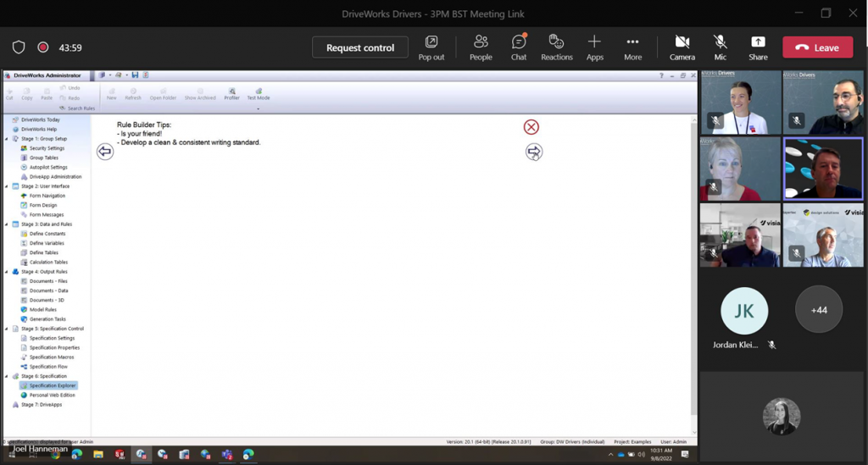Viewport: 868px width, 465px height.
Task: Click Test Mode toolbar button
Action: [x=258, y=94]
